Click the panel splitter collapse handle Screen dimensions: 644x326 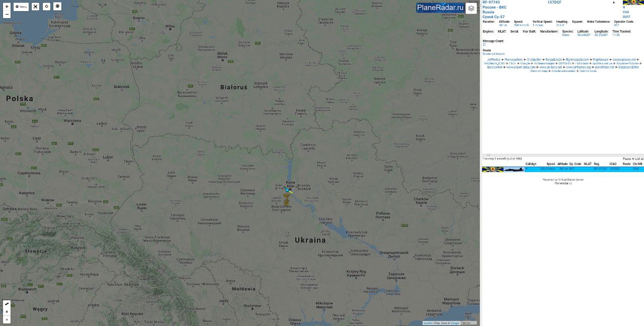pyautogui.click(x=488, y=155)
